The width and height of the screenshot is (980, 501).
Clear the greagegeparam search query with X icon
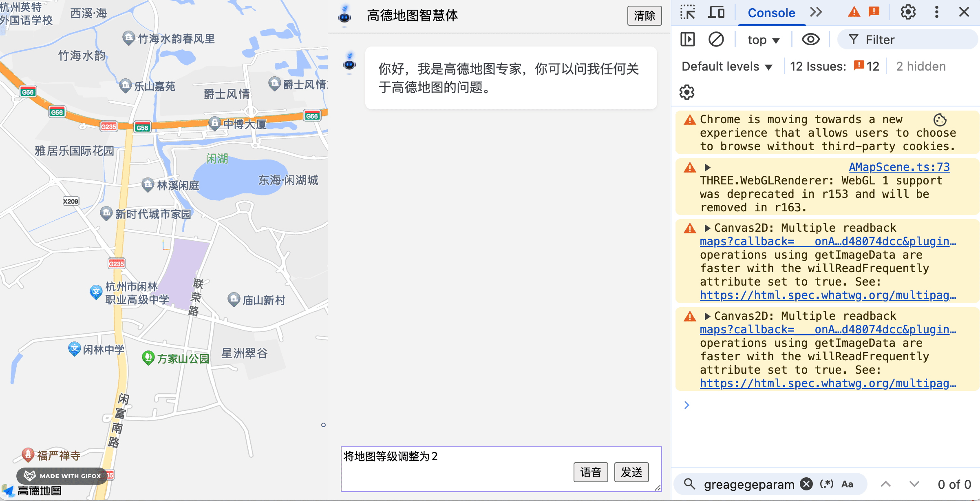[806, 484]
